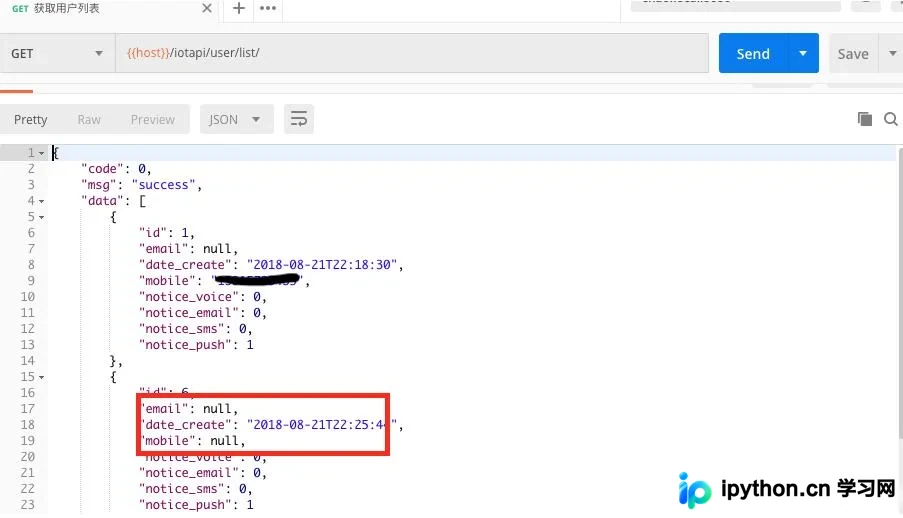Click the request URL input field
This screenshot has width=903, height=518.
[x=412, y=53]
